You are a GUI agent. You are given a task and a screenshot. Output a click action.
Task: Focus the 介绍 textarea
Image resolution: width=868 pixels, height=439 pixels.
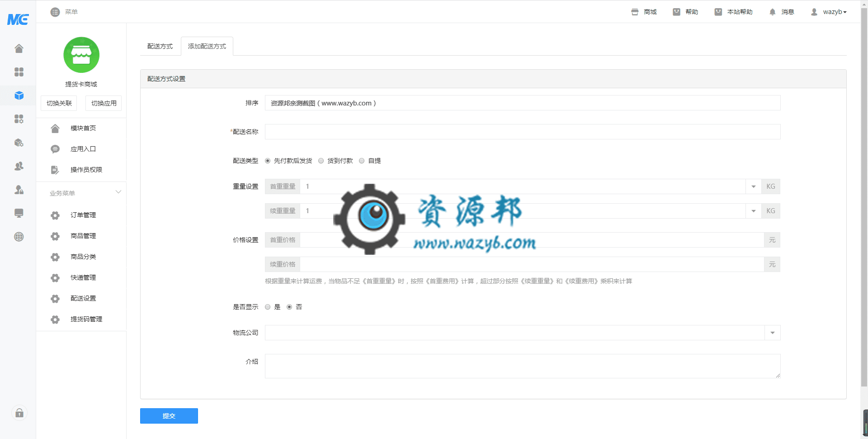click(523, 366)
